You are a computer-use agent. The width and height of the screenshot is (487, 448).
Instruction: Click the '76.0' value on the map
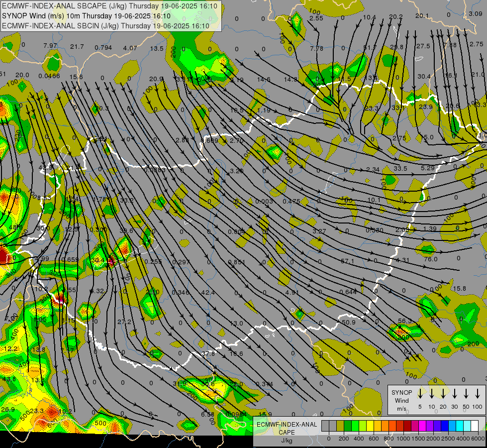tap(431, 259)
